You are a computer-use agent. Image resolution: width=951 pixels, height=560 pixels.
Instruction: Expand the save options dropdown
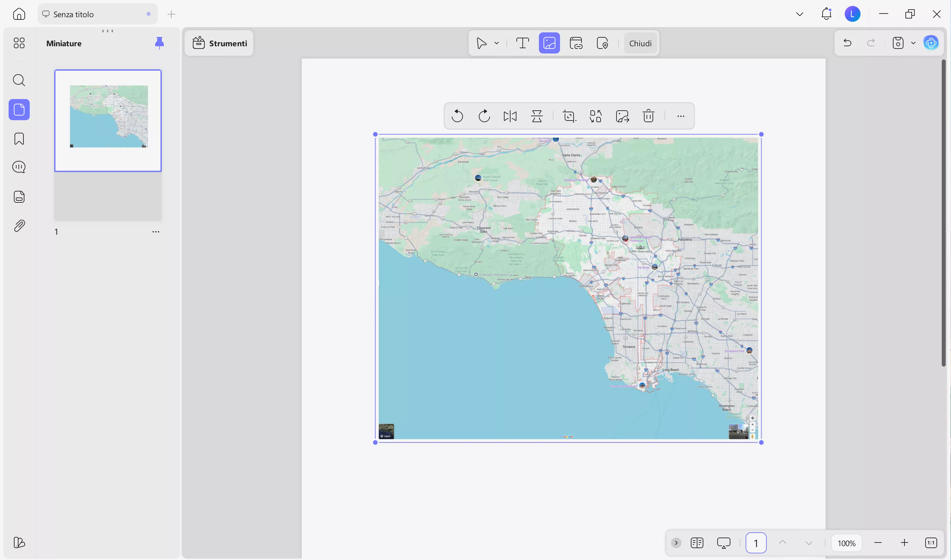click(913, 43)
